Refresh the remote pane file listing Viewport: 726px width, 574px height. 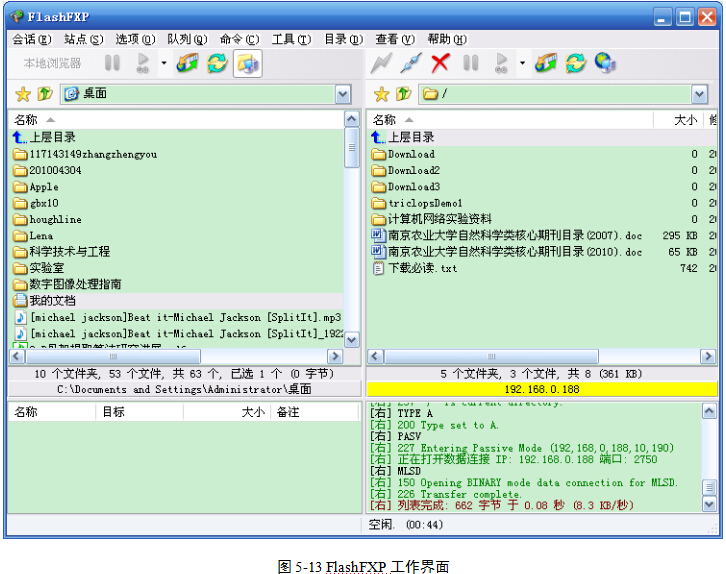click(576, 63)
